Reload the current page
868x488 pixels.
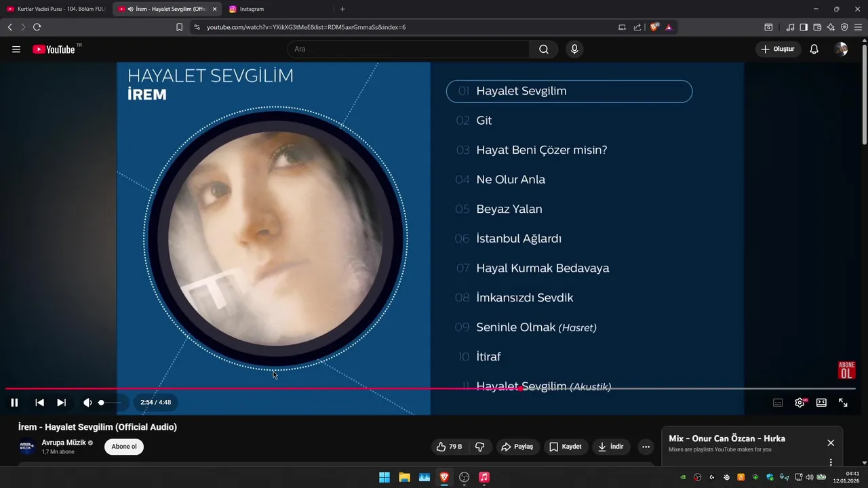37,27
